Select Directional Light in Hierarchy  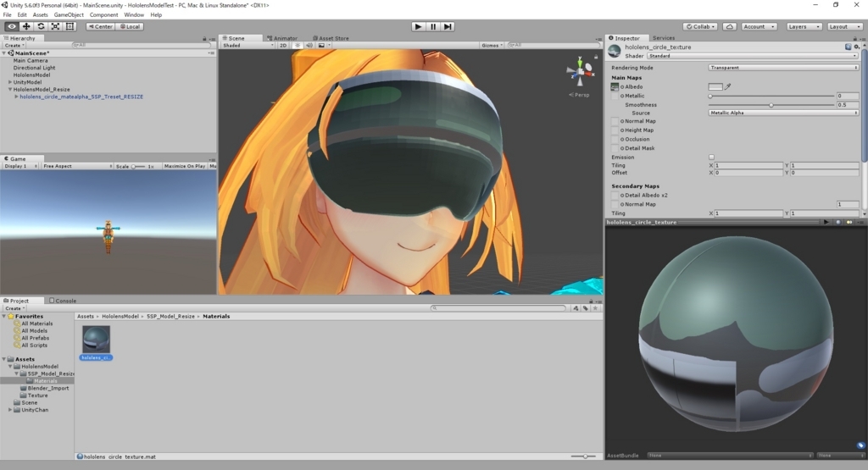pyautogui.click(x=34, y=68)
